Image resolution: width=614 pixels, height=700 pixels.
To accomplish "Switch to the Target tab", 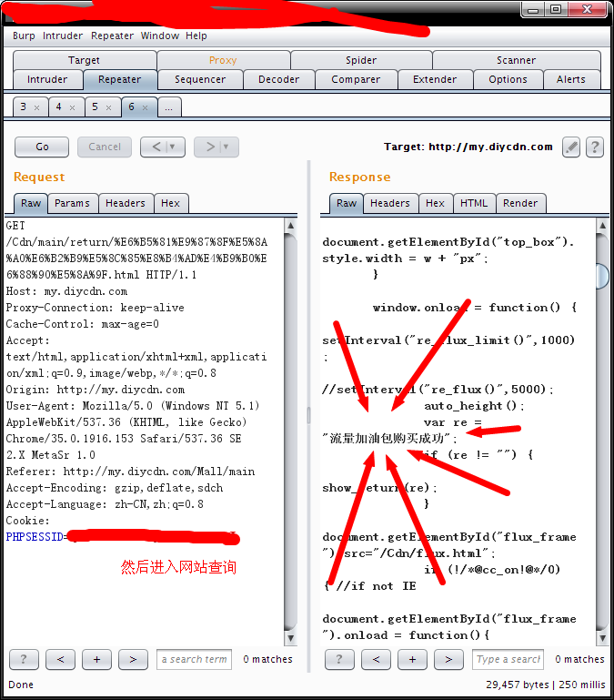I will [85, 60].
